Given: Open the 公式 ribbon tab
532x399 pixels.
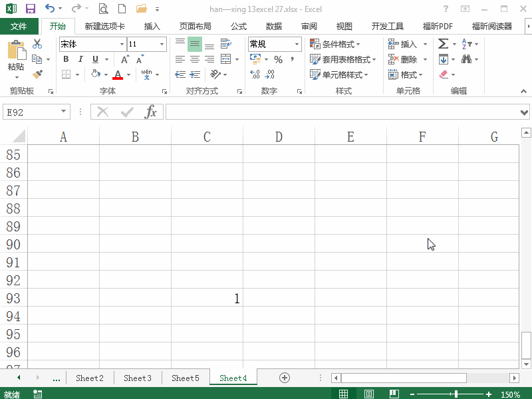Looking at the screenshot, I should (x=237, y=26).
